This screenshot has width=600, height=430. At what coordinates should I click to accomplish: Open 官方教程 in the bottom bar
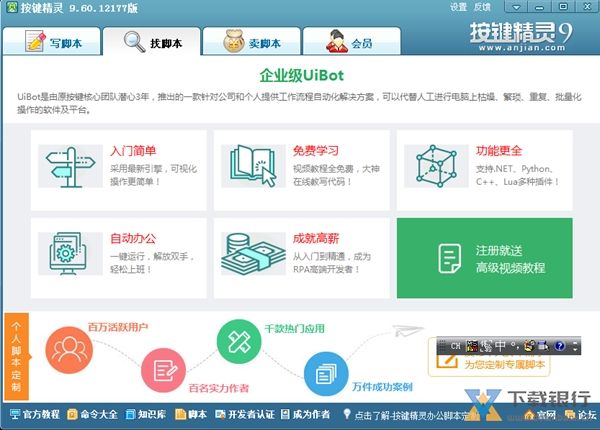pos(35,414)
